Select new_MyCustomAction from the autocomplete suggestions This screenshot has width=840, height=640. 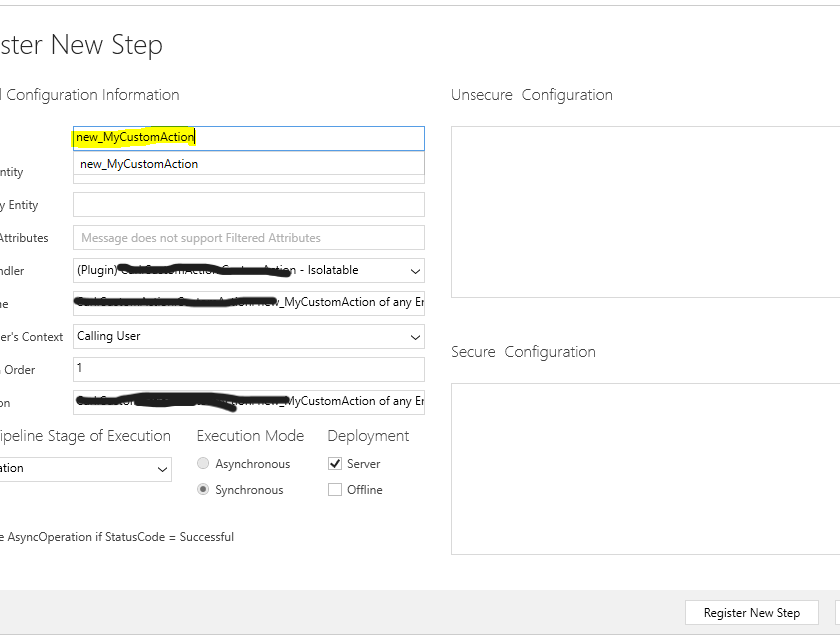(139, 164)
